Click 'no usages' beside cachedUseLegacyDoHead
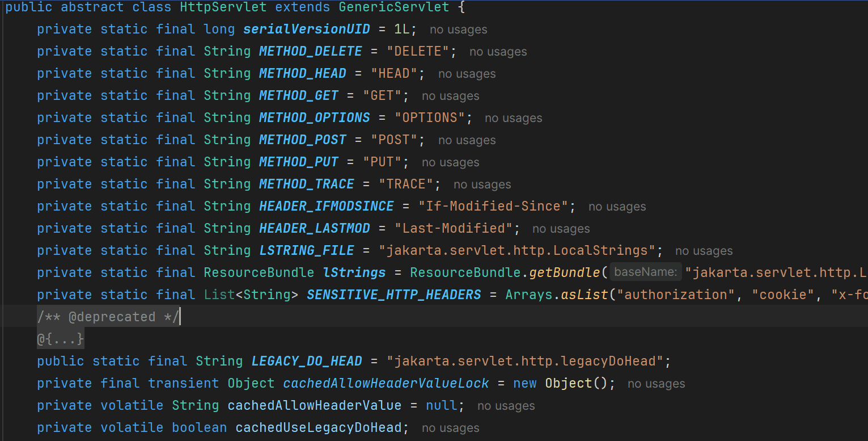Viewport: 868px width, 441px height. point(450,428)
